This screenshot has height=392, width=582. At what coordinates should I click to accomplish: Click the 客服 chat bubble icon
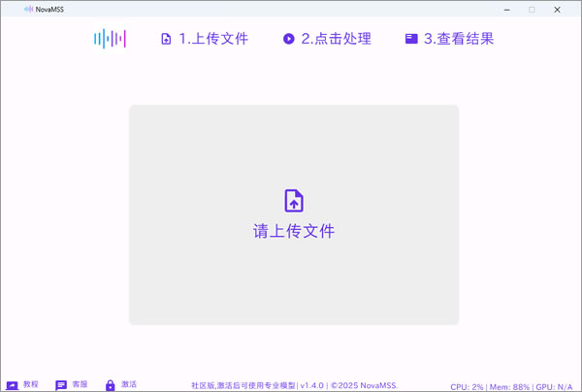coord(61,385)
